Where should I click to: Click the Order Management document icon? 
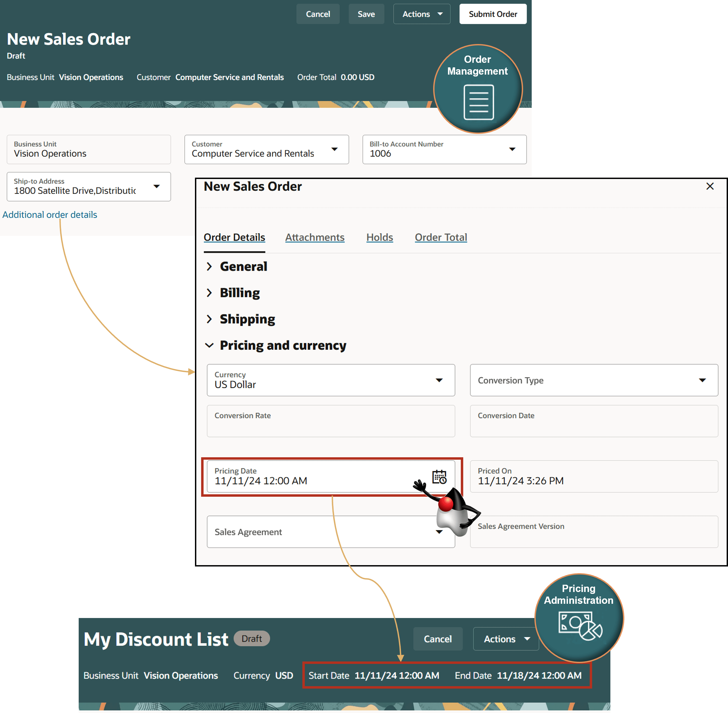tap(479, 102)
